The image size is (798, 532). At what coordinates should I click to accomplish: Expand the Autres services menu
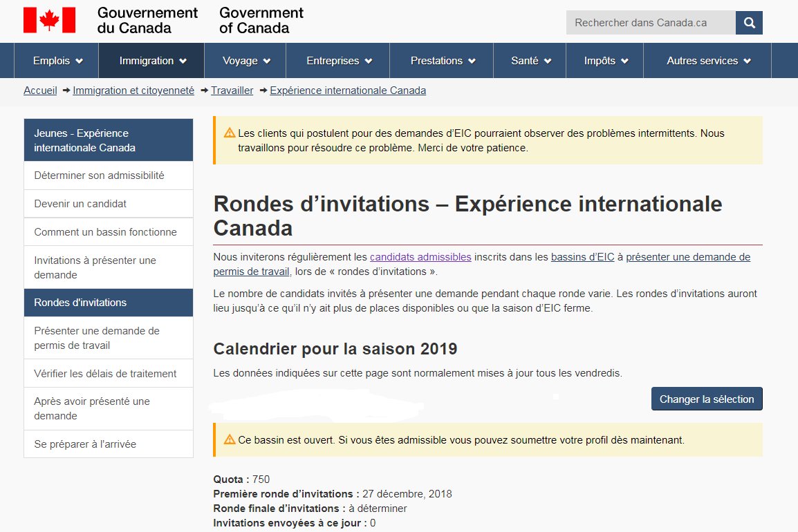click(707, 61)
